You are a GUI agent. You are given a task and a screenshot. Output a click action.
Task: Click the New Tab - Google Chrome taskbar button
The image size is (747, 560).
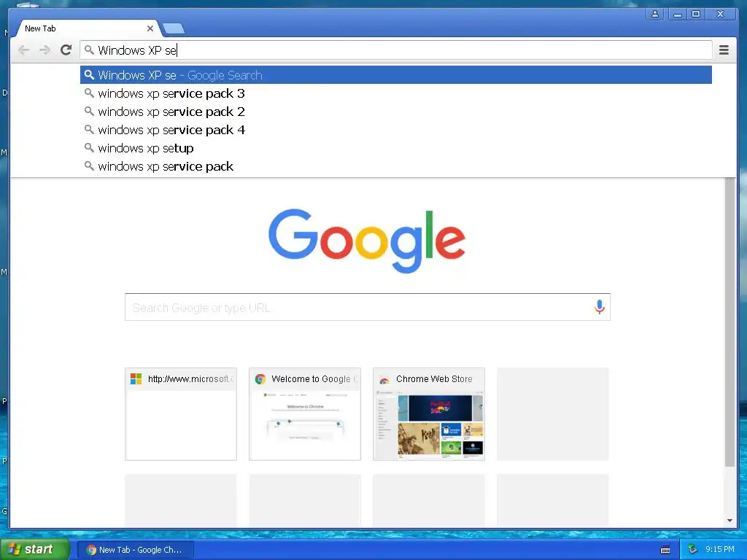tap(136, 550)
